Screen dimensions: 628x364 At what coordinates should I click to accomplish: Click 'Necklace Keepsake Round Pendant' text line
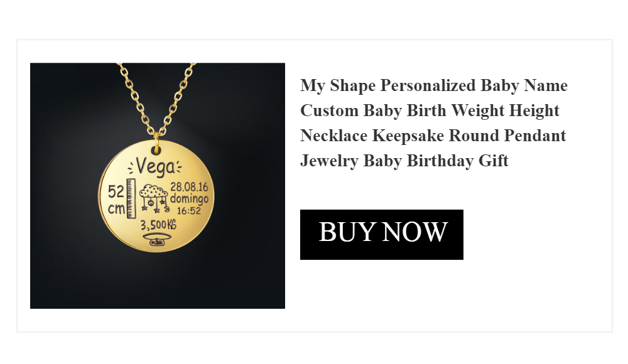click(433, 136)
